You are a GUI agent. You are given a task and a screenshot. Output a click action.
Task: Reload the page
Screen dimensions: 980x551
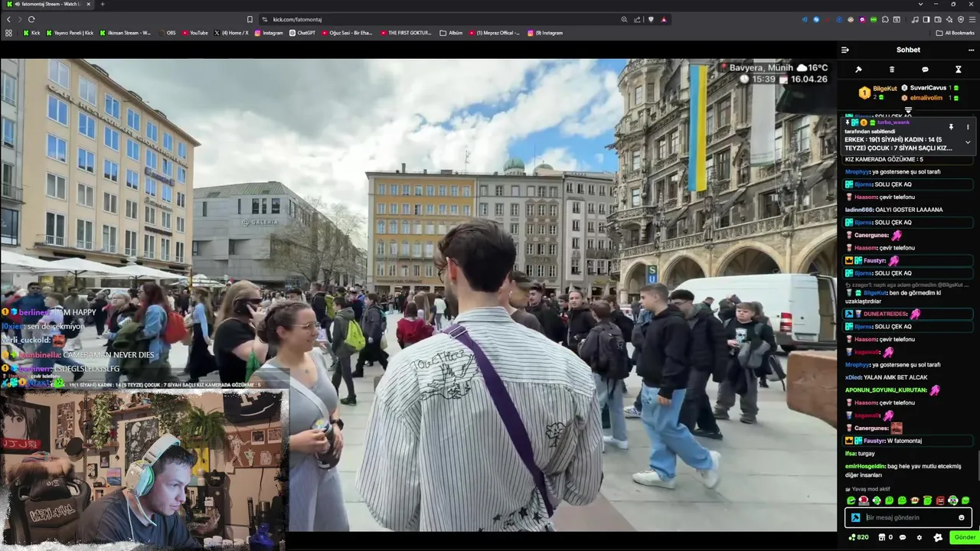[31, 19]
